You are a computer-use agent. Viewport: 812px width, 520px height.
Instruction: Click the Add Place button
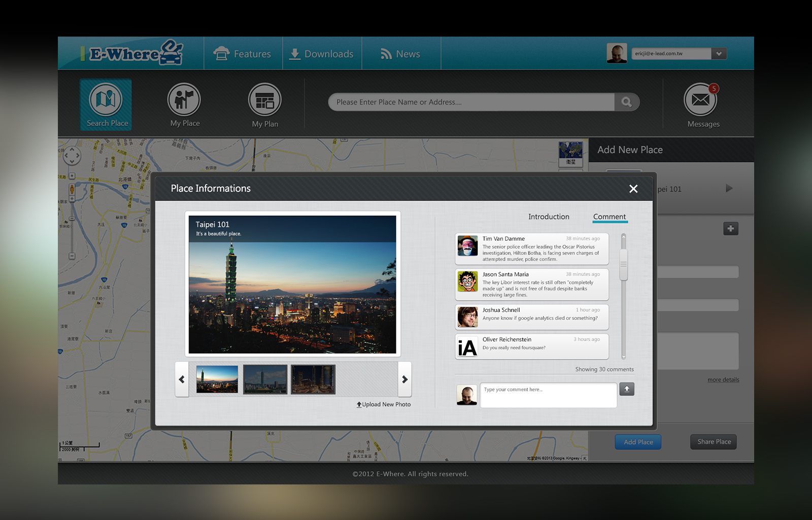638,442
